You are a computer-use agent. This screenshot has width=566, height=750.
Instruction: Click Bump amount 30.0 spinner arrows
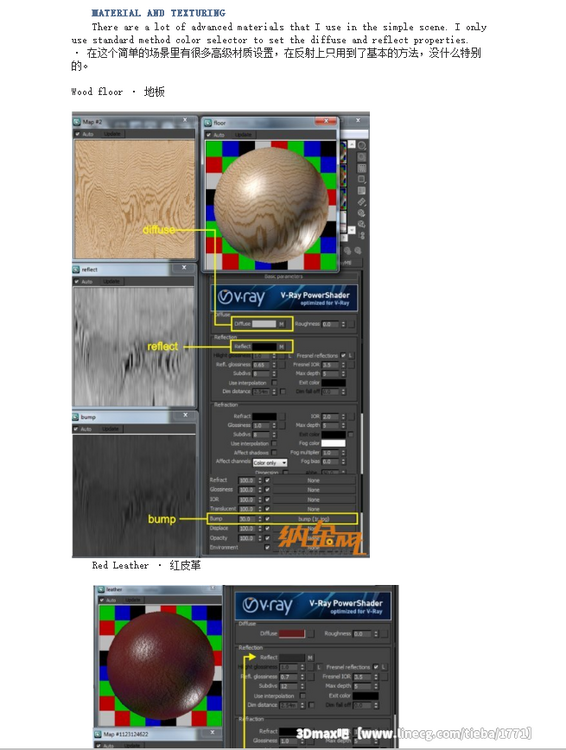tap(260, 518)
